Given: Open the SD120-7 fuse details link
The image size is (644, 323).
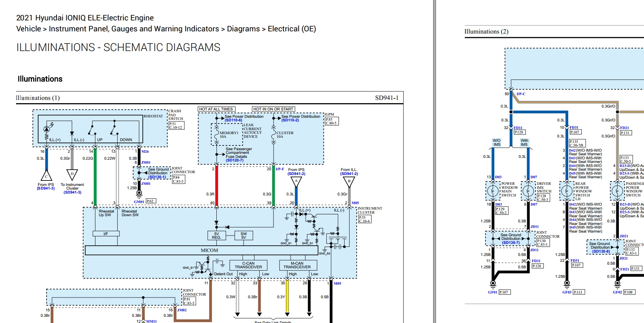Looking at the screenshot, I should [x=235, y=160].
